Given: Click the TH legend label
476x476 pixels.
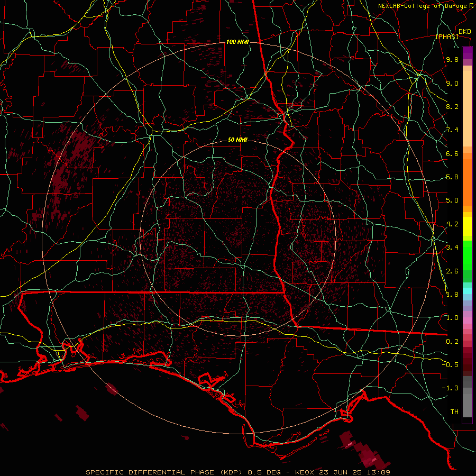Looking at the screenshot, I should [454, 411].
